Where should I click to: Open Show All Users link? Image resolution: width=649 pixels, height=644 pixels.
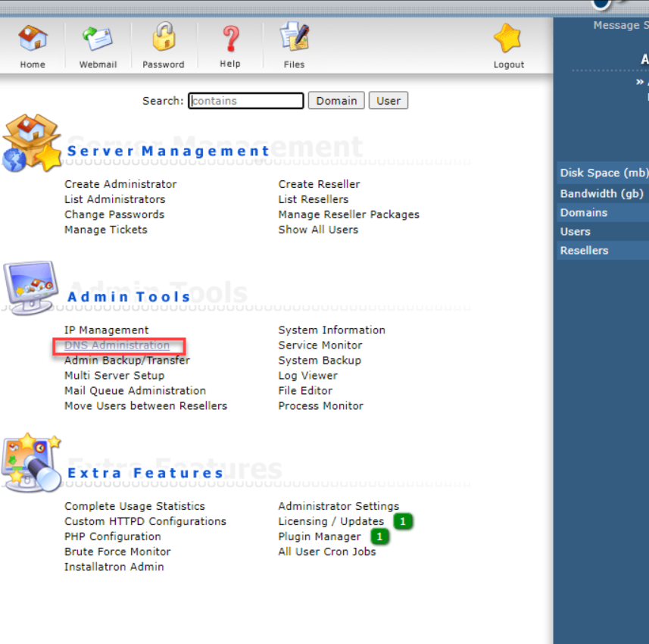(x=318, y=230)
